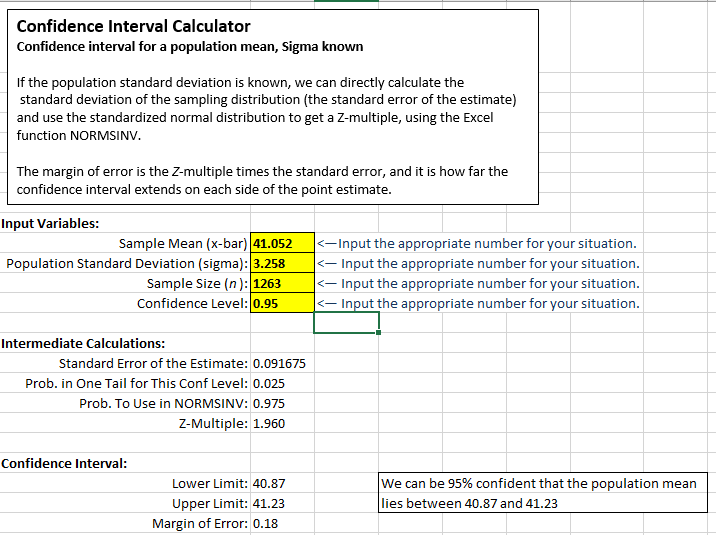This screenshot has width=716, height=535.
Task: Click the 'Population Standard Deviation (sigma):' label
Action: (x=127, y=264)
